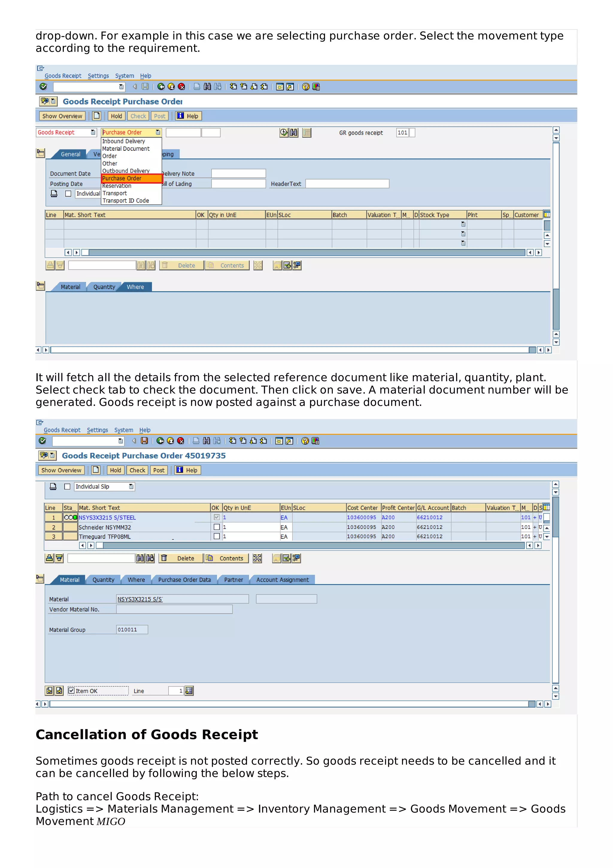Click the Delivery Note input field
Screen dimensions: 613x868
[238, 173]
